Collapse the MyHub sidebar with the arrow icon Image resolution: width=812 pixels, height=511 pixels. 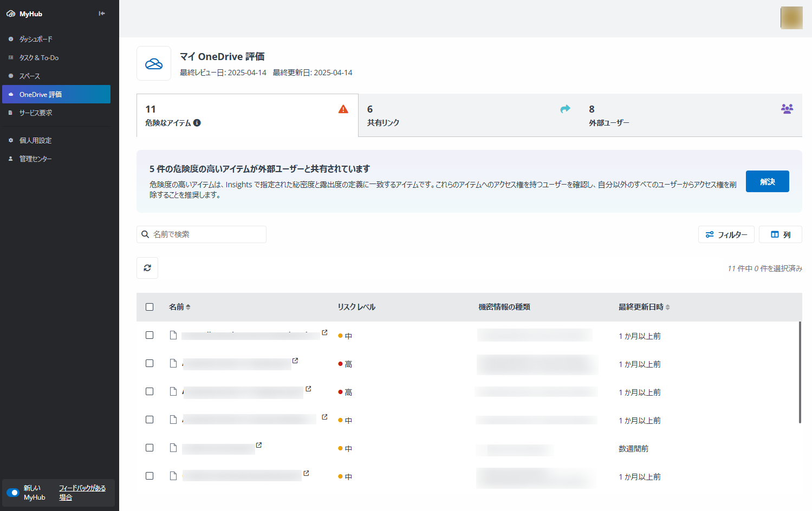102,14
